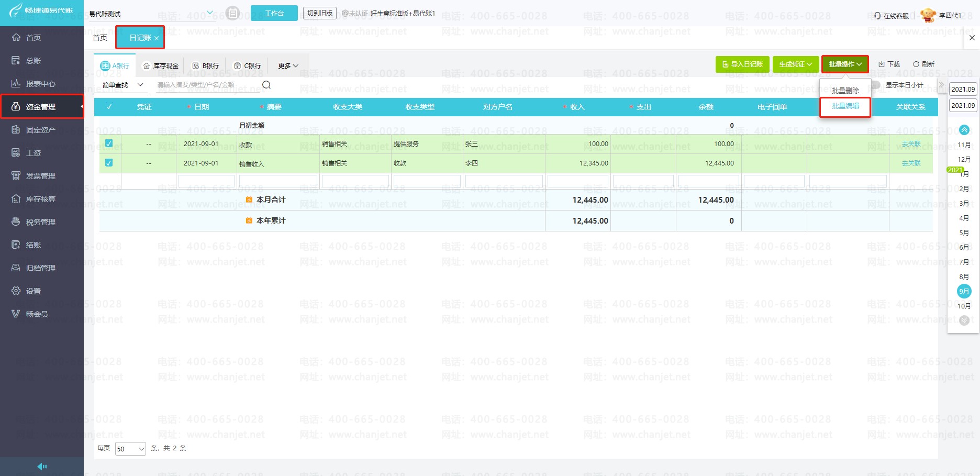Collapse the left sidebar with arrow icon
The height and width of the screenshot is (476, 980).
coord(42,467)
